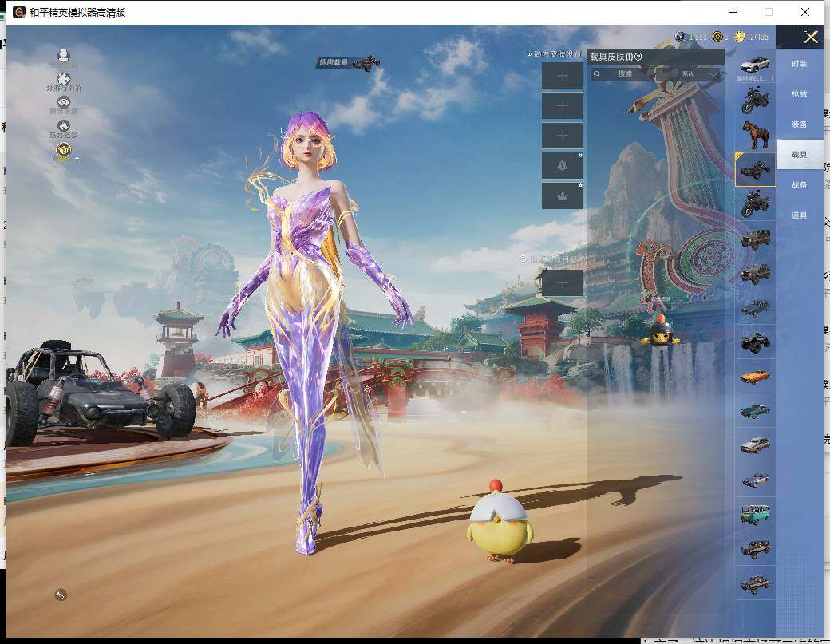The width and height of the screenshot is (830, 644).
Task: Select the teal minibus vehicle
Action: [754, 514]
